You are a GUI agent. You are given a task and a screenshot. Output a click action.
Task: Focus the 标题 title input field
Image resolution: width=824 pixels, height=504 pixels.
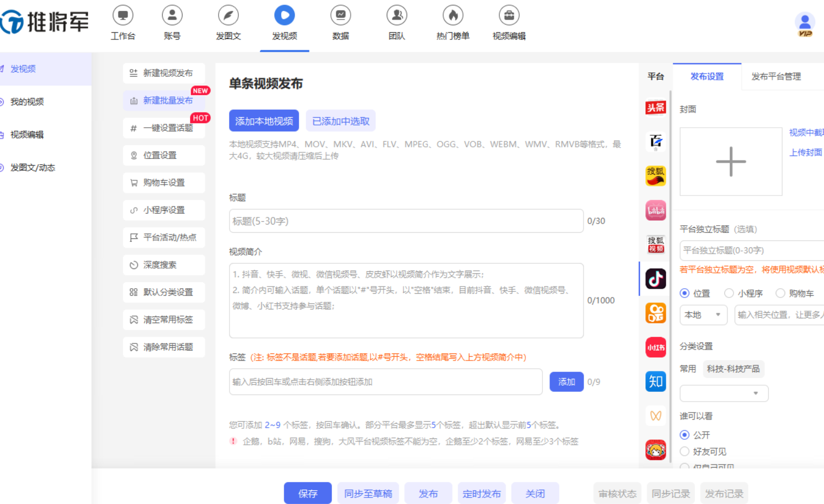tap(406, 221)
